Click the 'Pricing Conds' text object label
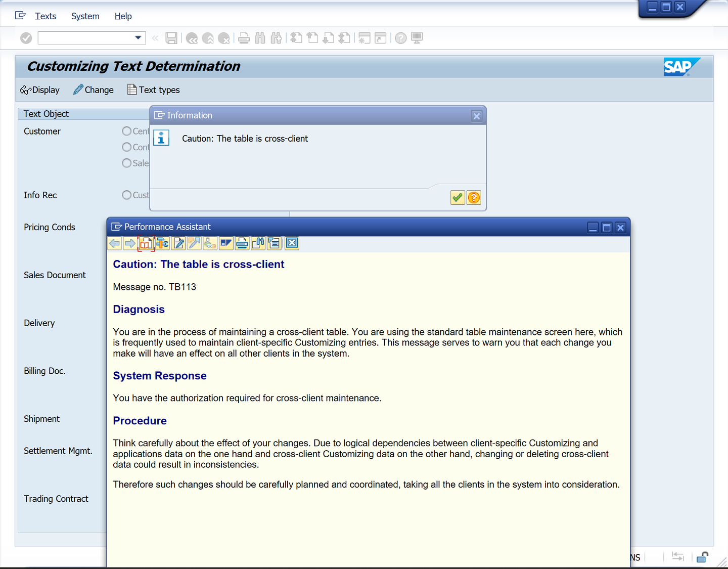This screenshot has width=728, height=569. click(x=50, y=227)
